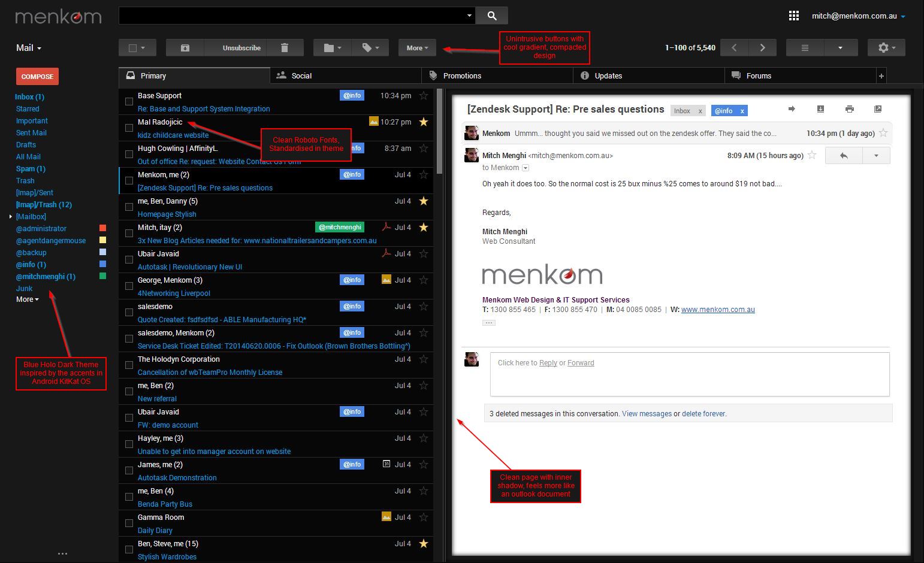Expand the settings gear dropdown
Image resolution: width=924 pixels, height=563 pixels.
coord(886,48)
